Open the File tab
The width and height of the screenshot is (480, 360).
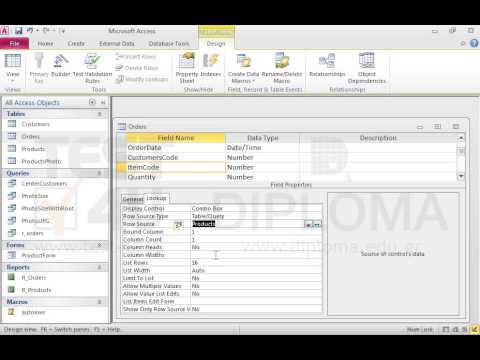(x=14, y=44)
